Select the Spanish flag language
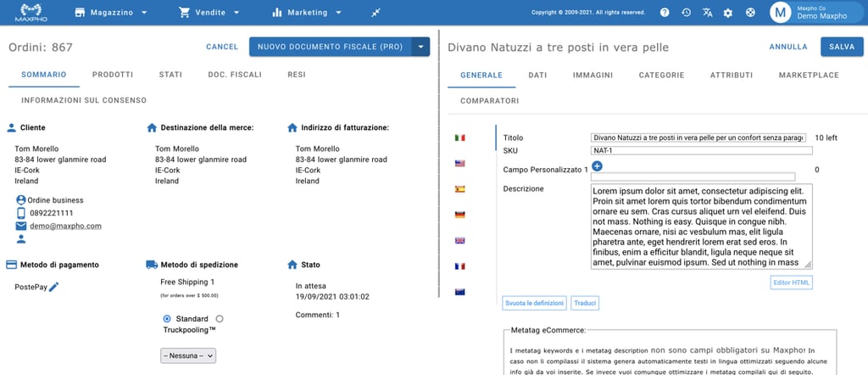This screenshot has height=375, width=868. pyautogui.click(x=459, y=189)
